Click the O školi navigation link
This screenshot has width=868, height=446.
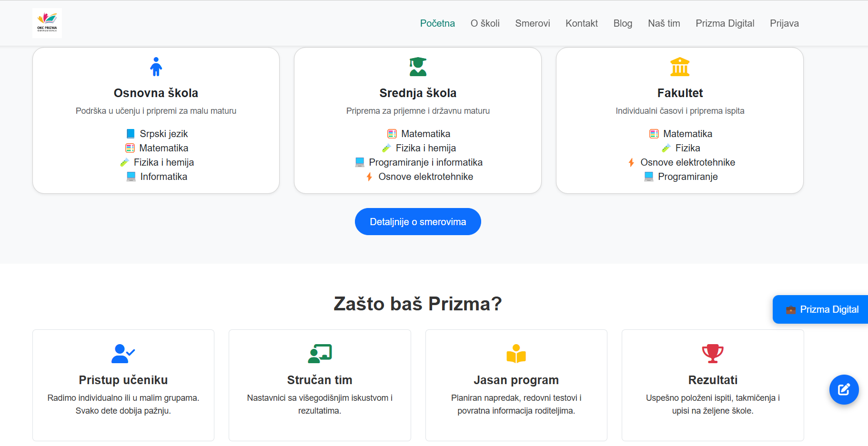click(484, 23)
